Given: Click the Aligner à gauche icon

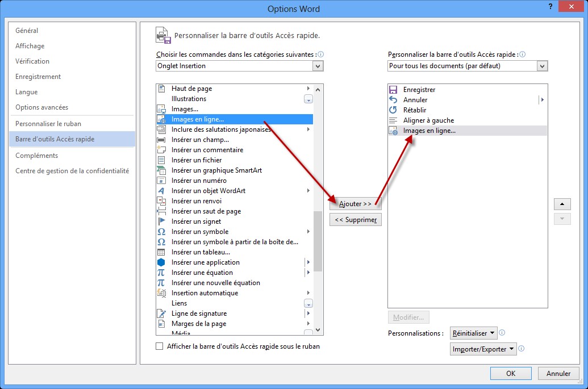Looking at the screenshot, I should tap(393, 120).
